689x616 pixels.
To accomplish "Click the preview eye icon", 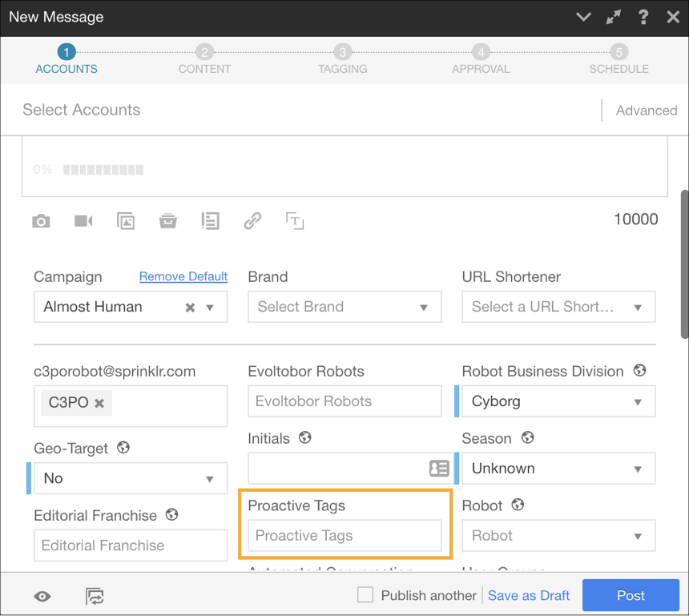I will pos(42,597).
